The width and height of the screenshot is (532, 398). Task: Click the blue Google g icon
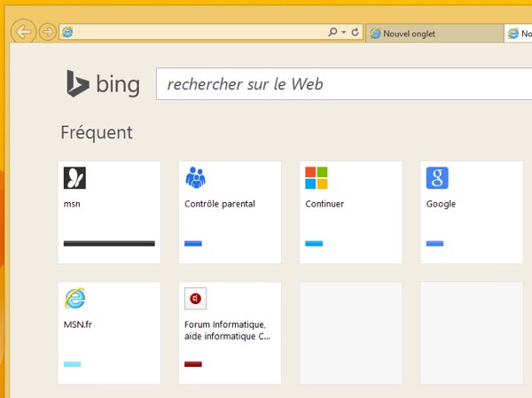click(x=437, y=178)
